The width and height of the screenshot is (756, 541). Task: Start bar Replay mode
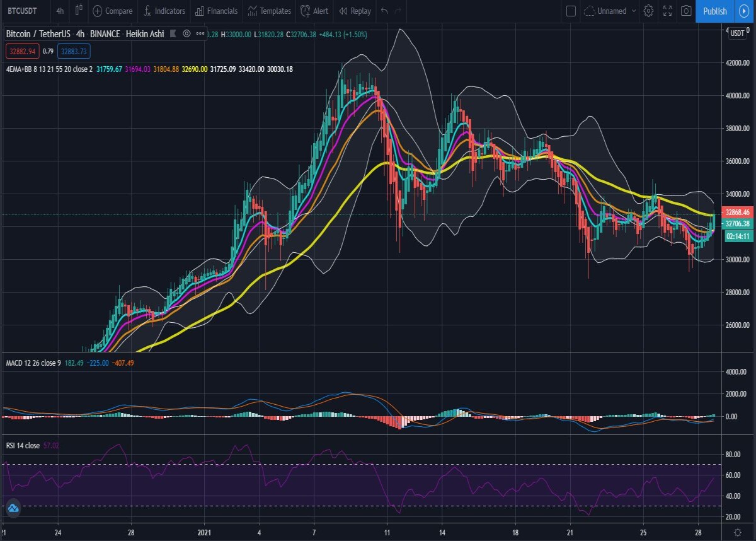point(355,11)
